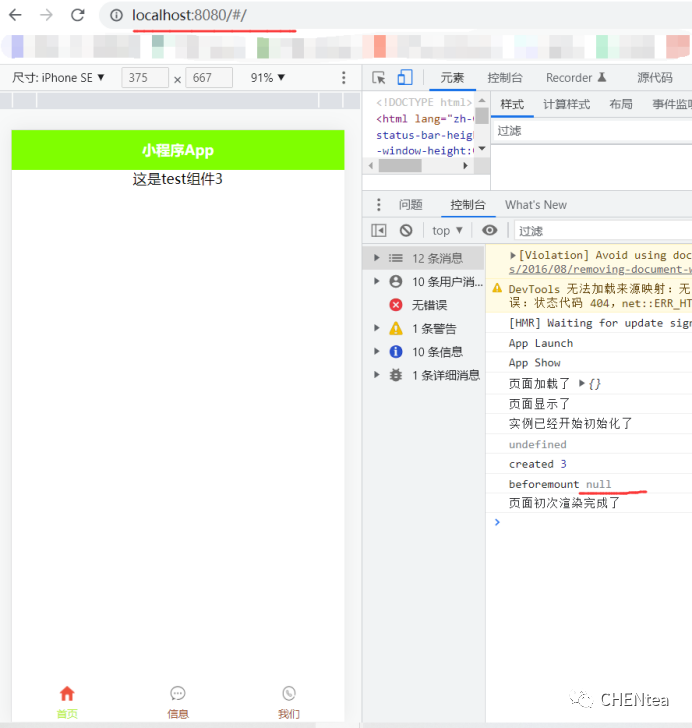Toggle the console sidebar panel icon
The width and height of the screenshot is (692, 728).
(x=378, y=231)
